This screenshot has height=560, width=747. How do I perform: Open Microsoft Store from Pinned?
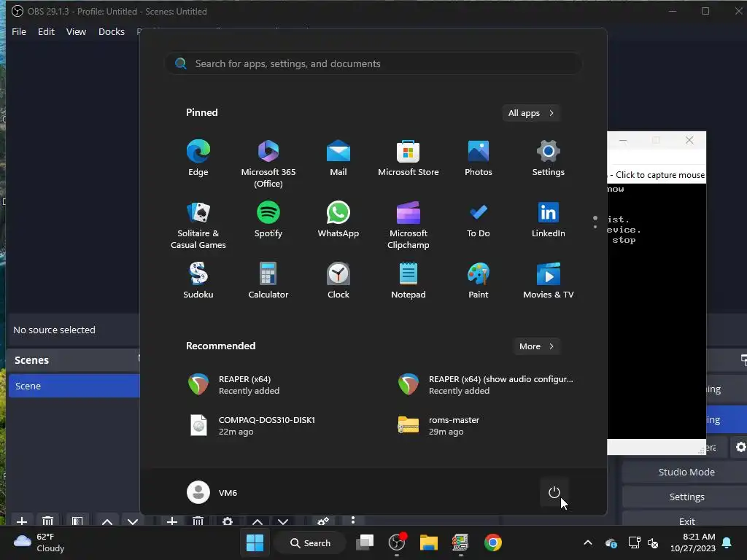pyautogui.click(x=409, y=158)
